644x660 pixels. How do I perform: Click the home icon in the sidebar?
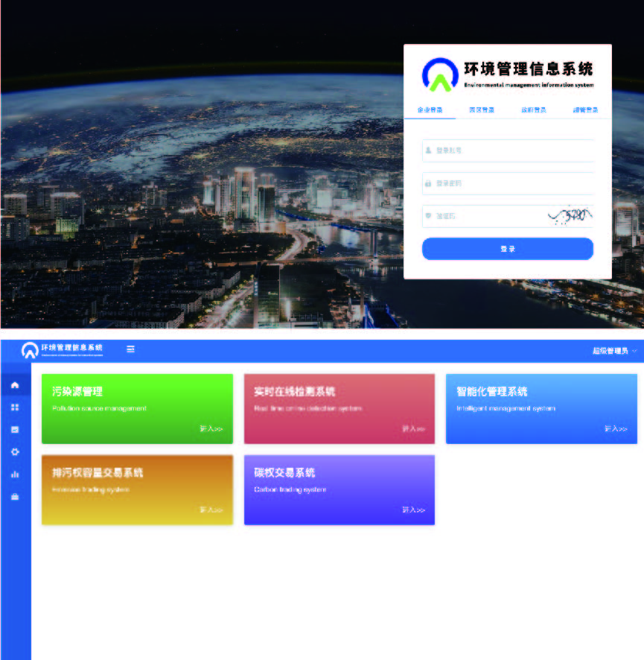tap(15, 385)
